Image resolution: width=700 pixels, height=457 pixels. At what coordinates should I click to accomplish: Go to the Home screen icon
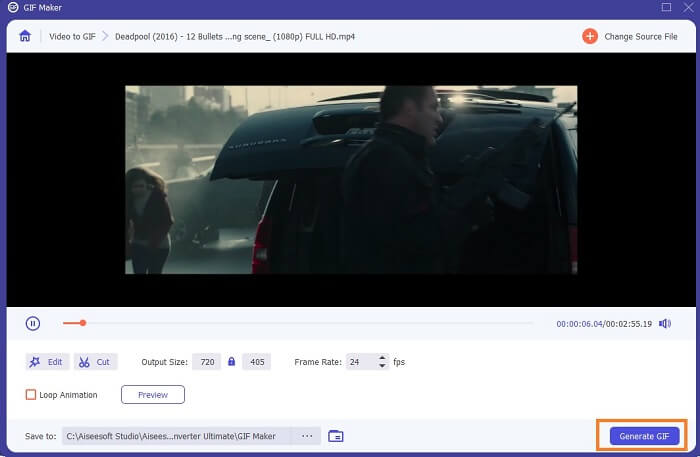coord(25,36)
